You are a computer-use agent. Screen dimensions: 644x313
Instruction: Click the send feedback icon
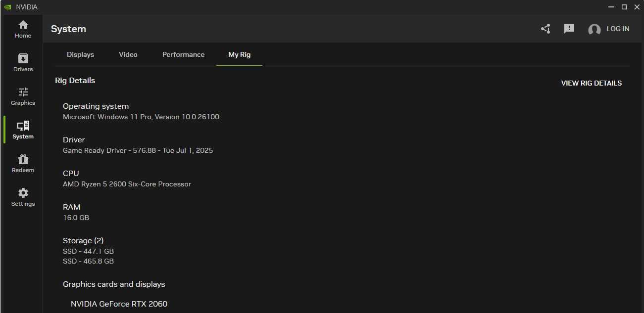(x=569, y=29)
